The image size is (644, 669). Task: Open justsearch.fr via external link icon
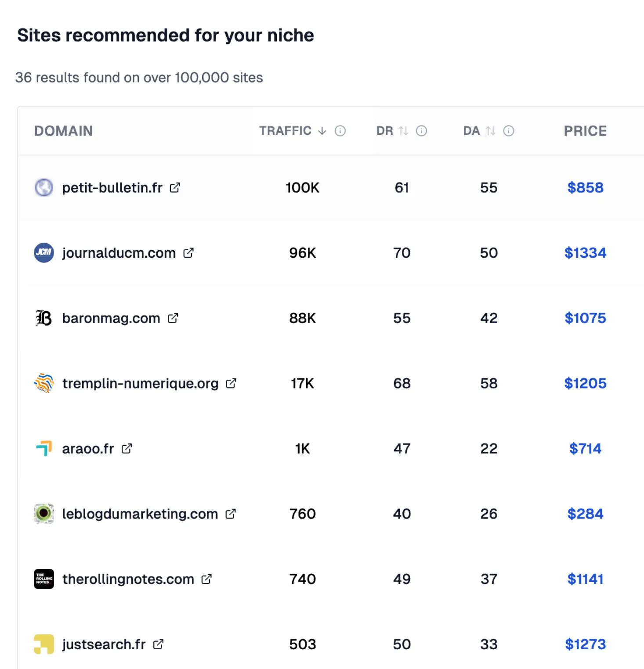(158, 644)
